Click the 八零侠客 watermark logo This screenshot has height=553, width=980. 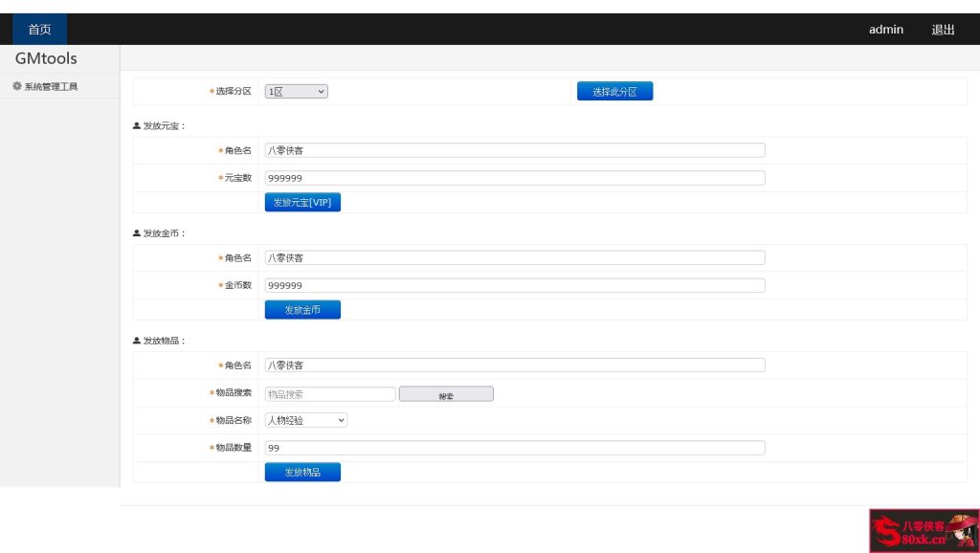[923, 530]
